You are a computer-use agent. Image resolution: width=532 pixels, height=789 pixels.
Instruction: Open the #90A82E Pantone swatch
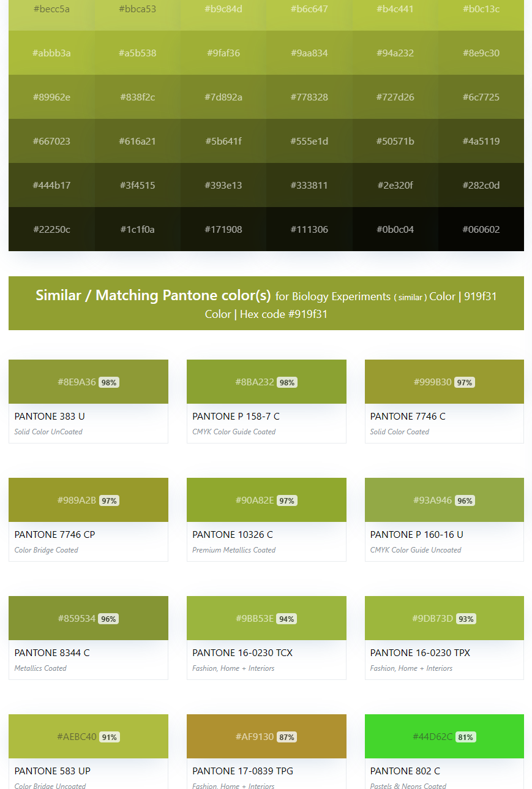(266, 500)
